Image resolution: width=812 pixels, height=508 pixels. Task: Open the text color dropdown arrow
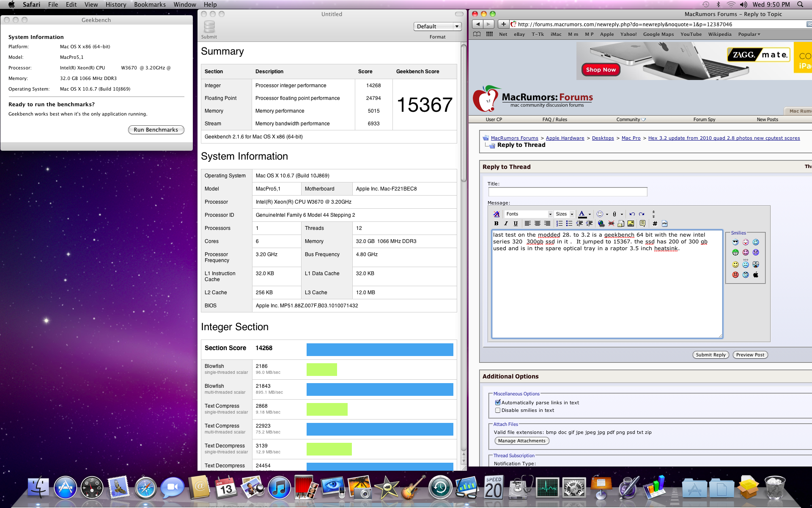click(x=590, y=215)
